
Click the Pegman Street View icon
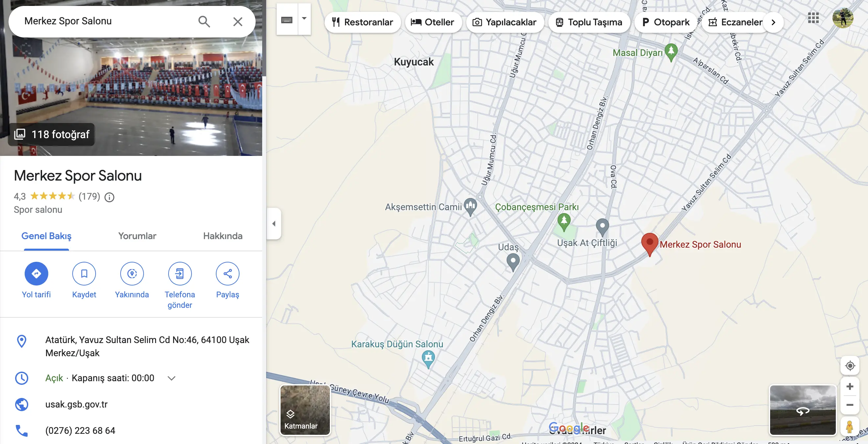(850, 427)
